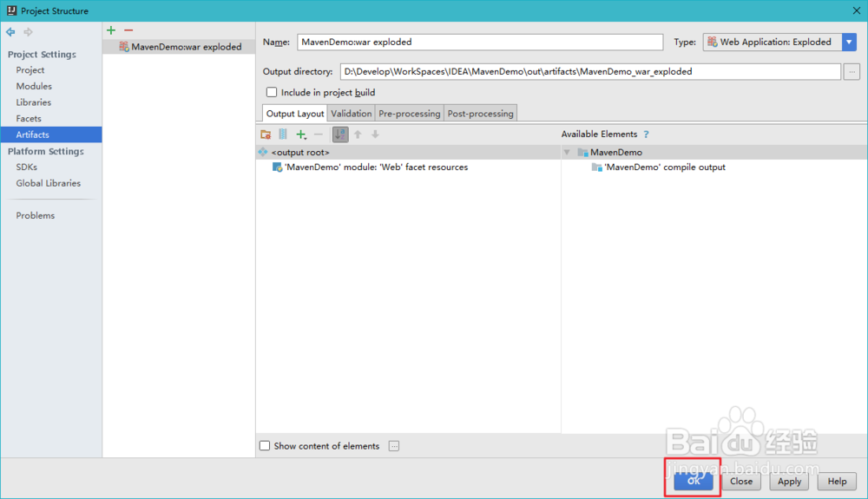The image size is (868, 499).
Task: Add a new artifact with green plus
Action: pyautogui.click(x=111, y=30)
